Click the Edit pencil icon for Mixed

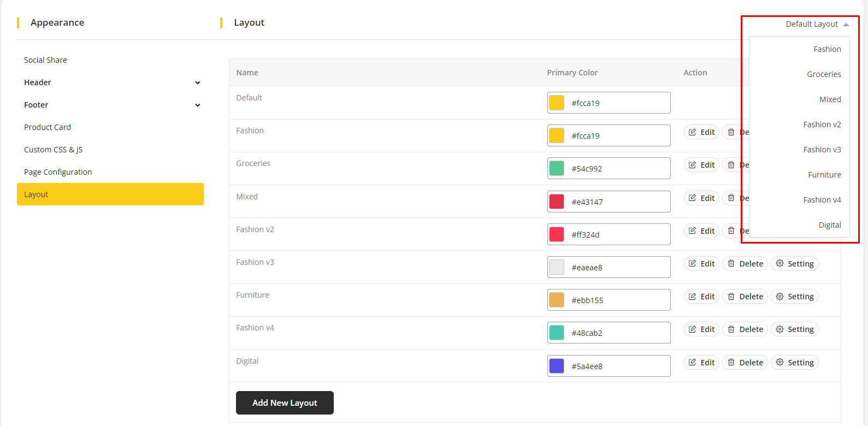pyautogui.click(x=692, y=198)
